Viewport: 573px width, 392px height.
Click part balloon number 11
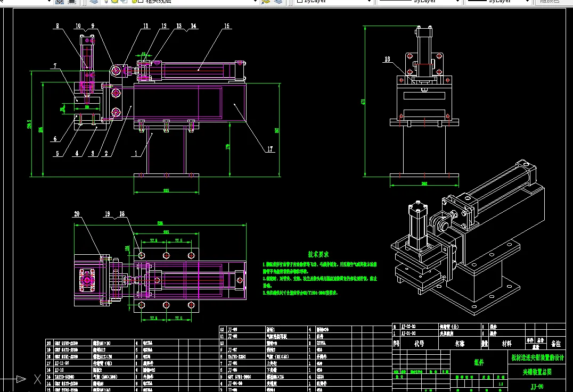tap(146, 26)
